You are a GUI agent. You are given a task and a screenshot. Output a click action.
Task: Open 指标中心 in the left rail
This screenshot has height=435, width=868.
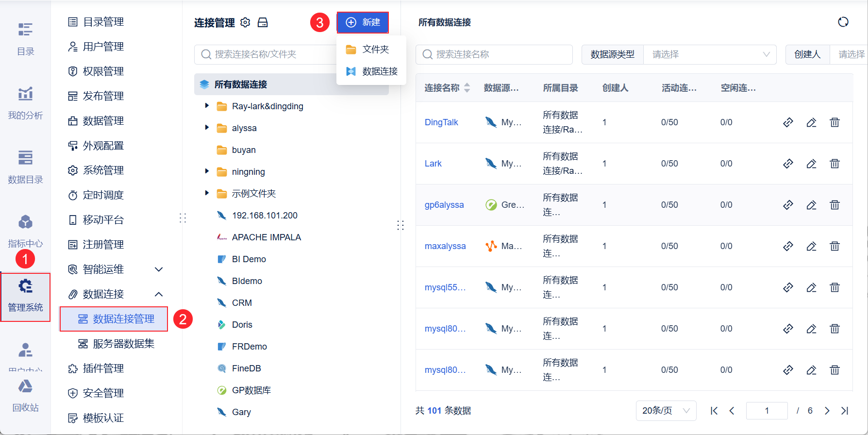25,231
